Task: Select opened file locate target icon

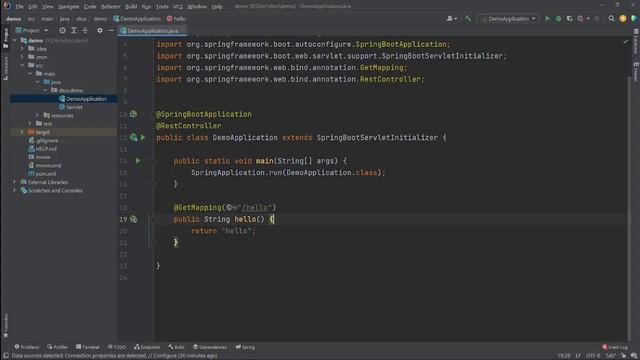Action: 62,31
